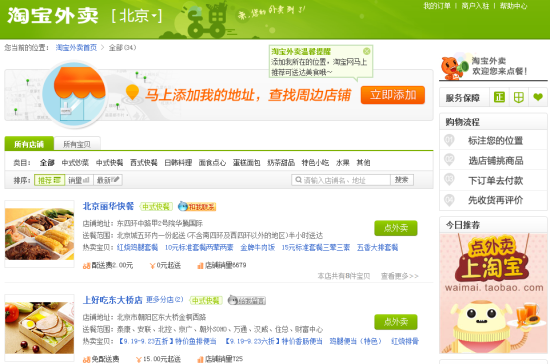Click the storefront awning icon on banner
This screenshot has width=550, height=364.
point(75,94)
